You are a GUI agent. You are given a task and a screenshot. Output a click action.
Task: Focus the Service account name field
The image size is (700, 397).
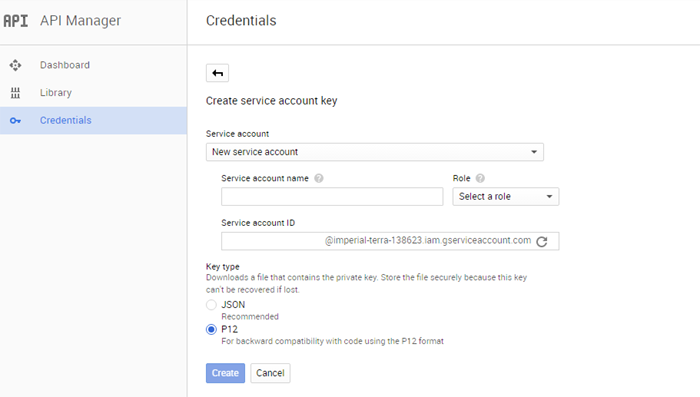pyautogui.click(x=332, y=196)
